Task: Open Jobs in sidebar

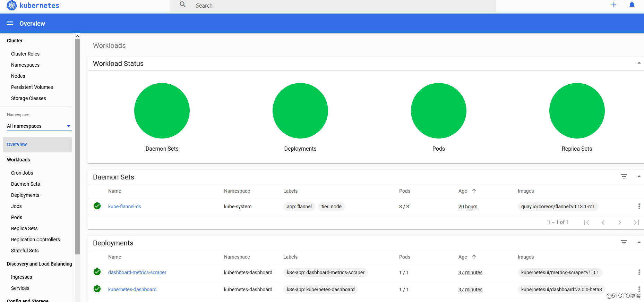Action: pyautogui.click(x=16, y=206)
